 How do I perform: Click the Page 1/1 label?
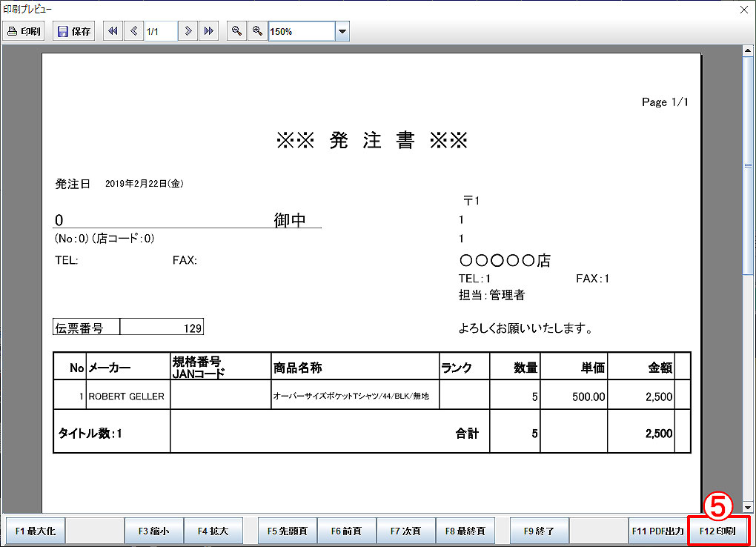pos(665,102)
